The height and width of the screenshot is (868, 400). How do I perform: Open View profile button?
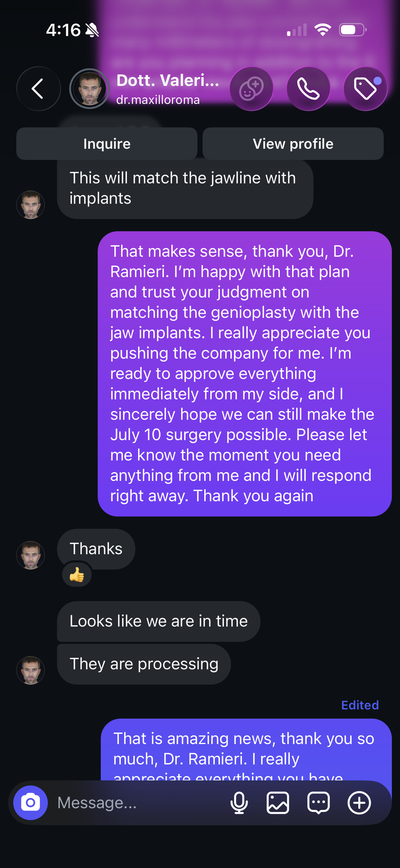293,144
